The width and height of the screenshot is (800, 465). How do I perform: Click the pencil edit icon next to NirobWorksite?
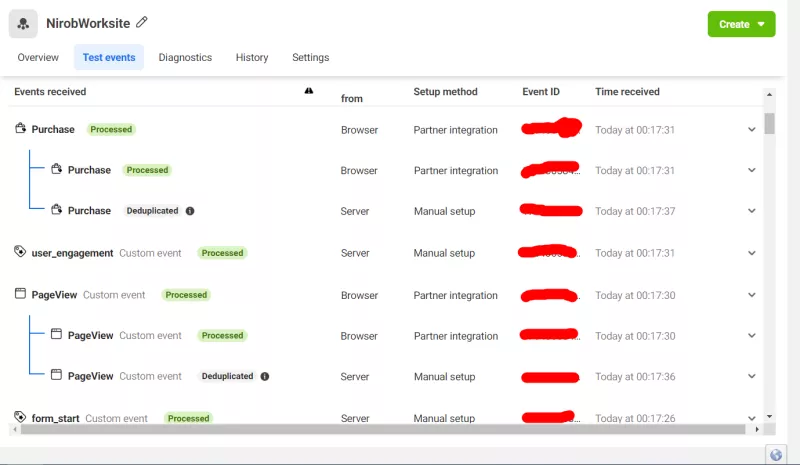click(142, 22)
